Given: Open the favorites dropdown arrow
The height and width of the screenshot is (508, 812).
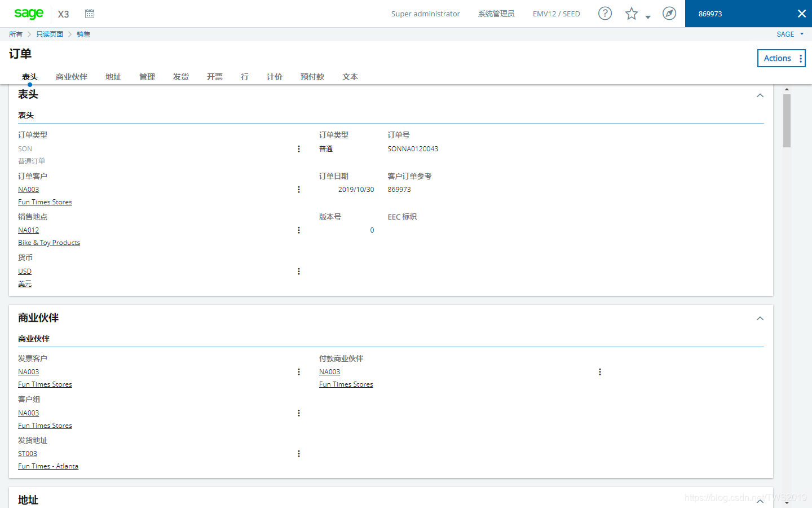Looking at the screenshot, I should coord(648,17).
